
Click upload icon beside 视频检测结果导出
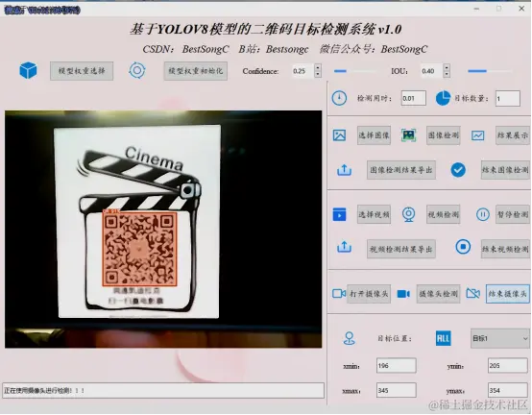344,247
